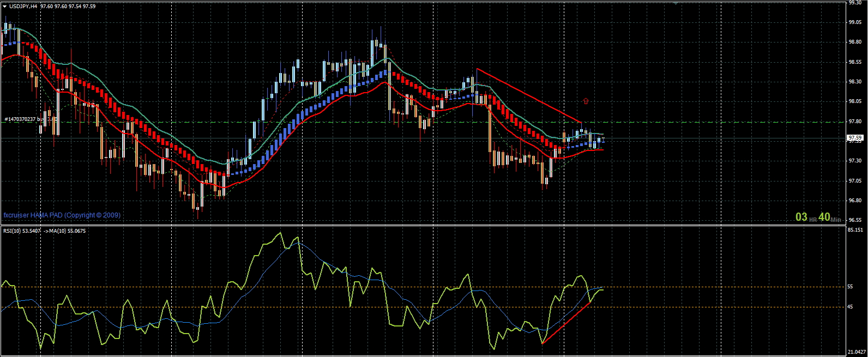The height and width of the screenshot is (357, 868).
Task: Select the red rising trendline in RSI window
Action: (566, 323)
